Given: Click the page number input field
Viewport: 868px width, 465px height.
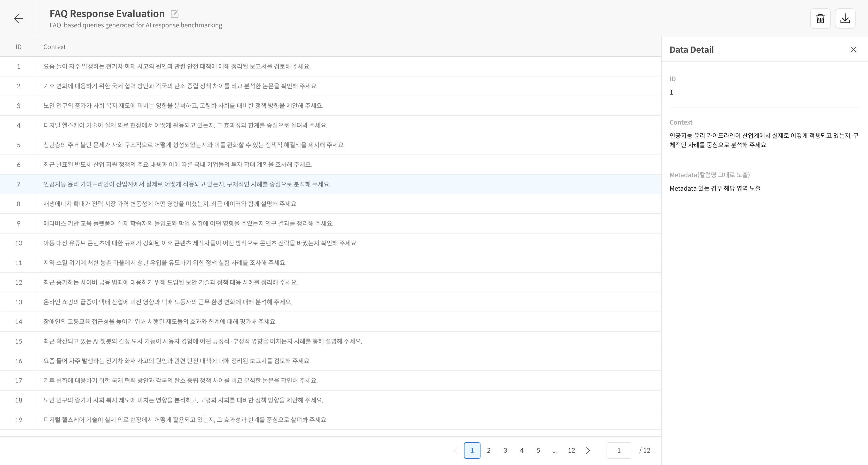Looking at the screenshot, I should pos(619,451).
